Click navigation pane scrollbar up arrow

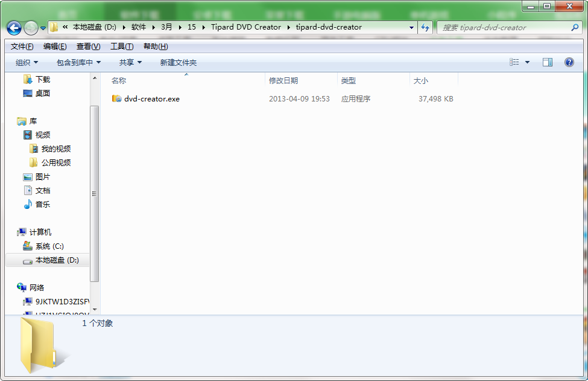click(x=95, y=78)
